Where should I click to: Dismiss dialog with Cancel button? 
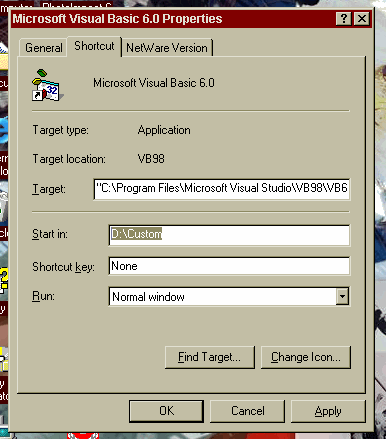click(x=248, y=411)
